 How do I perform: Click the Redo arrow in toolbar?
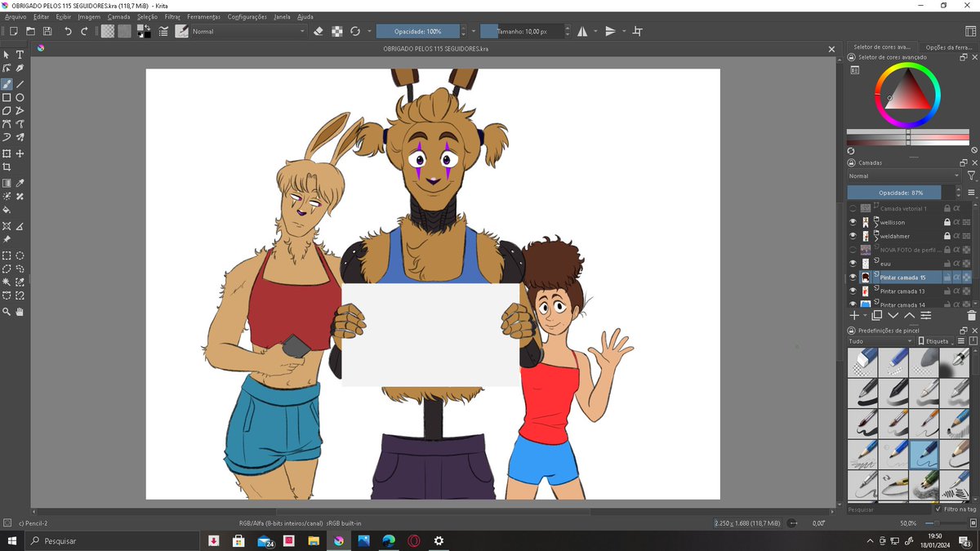(84, 31)
